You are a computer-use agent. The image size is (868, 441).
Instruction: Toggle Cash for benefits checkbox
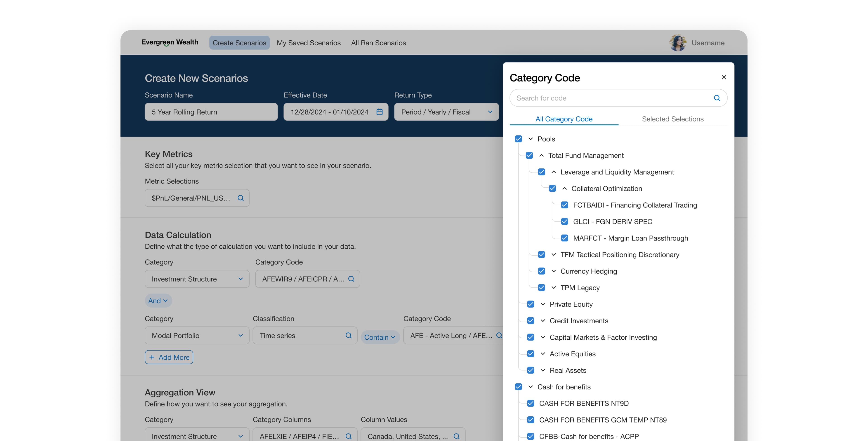click(518, 386)
